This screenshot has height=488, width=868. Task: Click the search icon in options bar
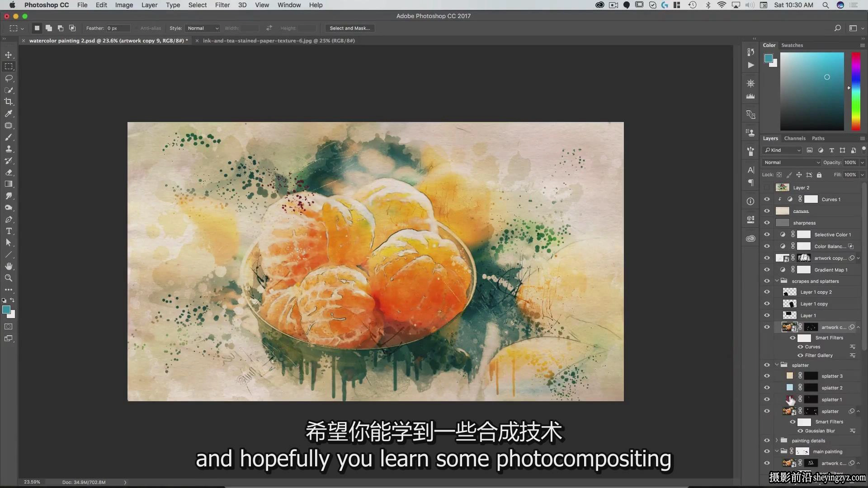coord(838,28)
